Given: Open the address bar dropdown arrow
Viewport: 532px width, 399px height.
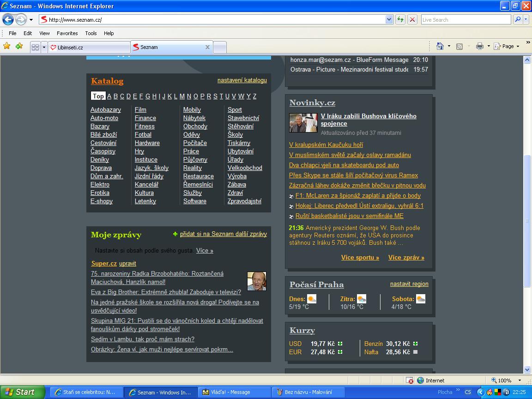Looking at the screenshot, I should point(389,19).
